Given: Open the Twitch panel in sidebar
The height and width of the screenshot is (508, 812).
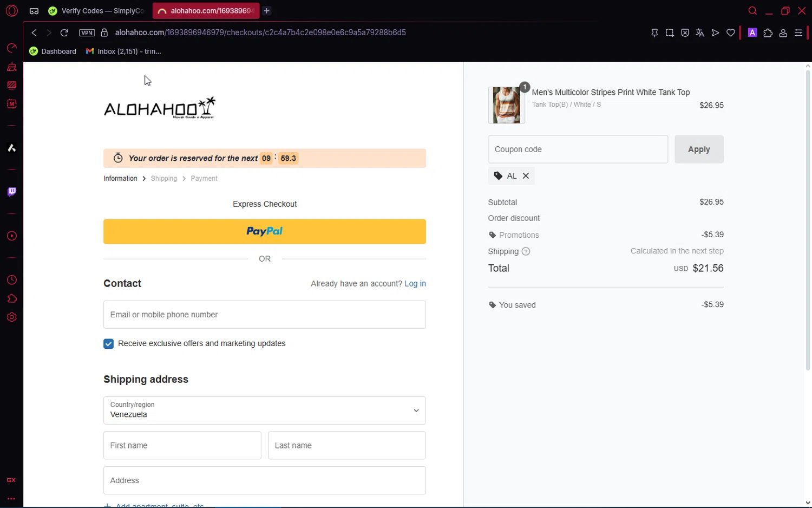Looking at the screenshot, I should 11,192.
